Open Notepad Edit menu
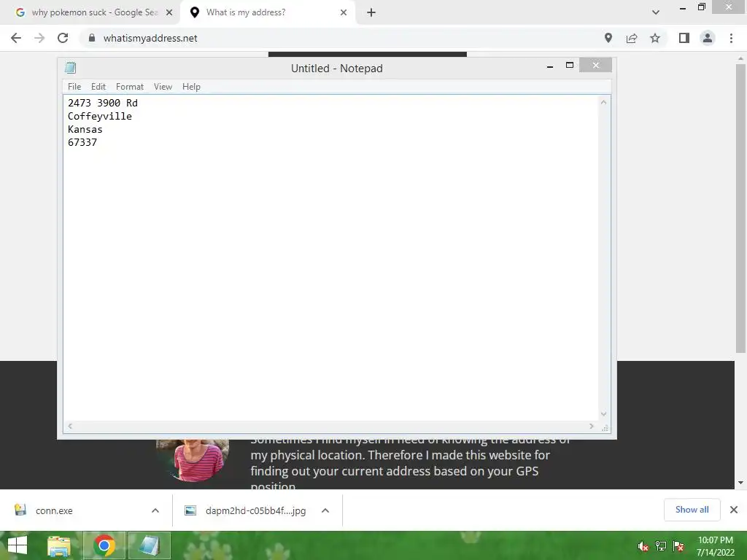The height and width of the screenshot is (560, 747). pyautogui.click(x=98, y=87)
